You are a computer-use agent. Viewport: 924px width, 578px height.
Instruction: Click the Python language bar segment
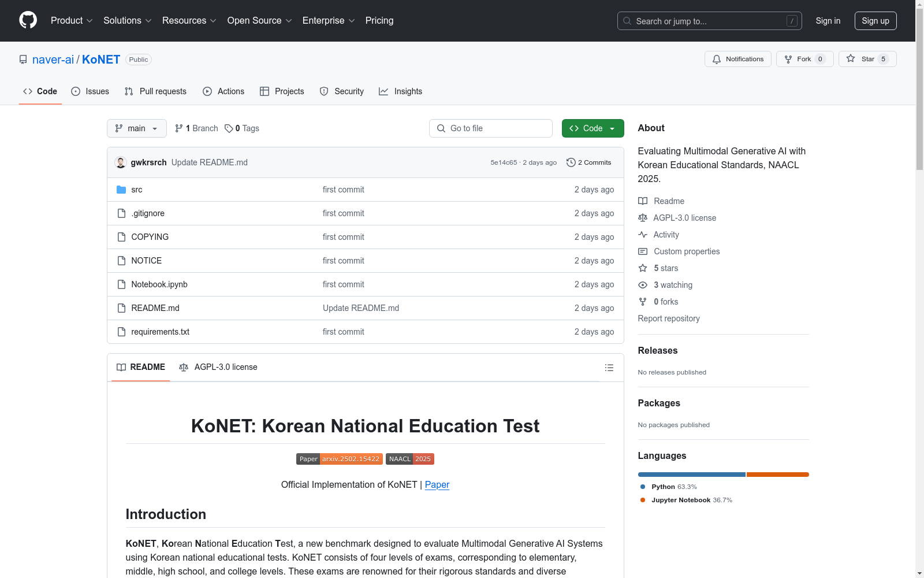[x=692, y=475]
